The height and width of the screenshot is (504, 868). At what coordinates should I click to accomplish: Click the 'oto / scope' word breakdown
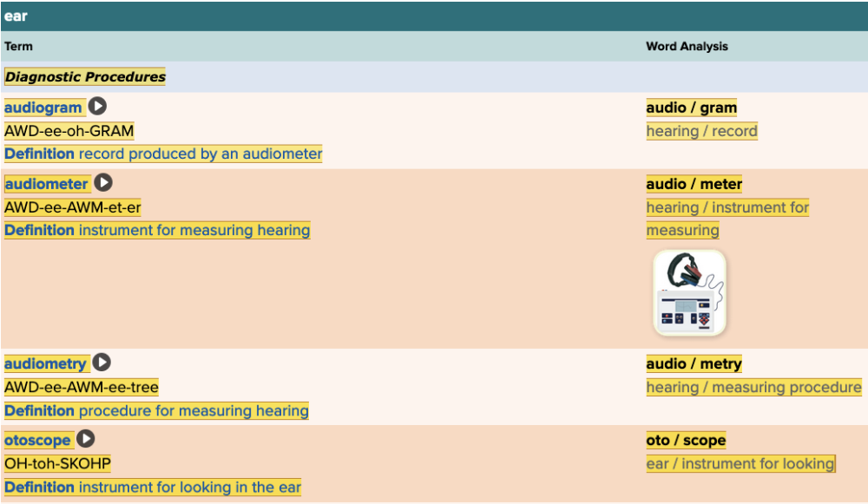(x=686, y=440)
